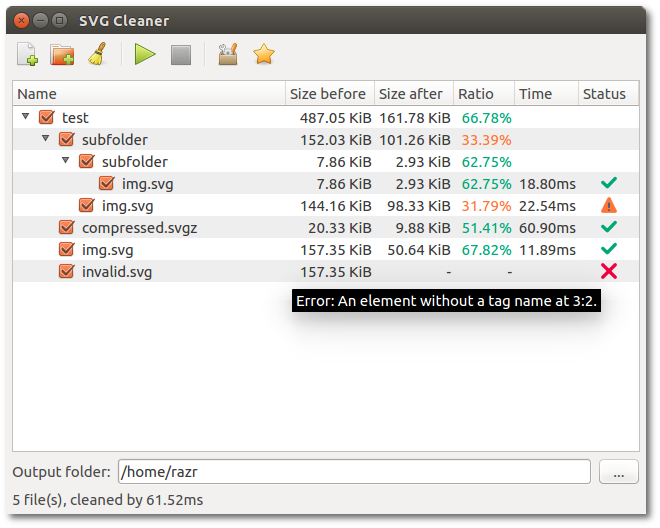
Task: Click the 67.82% ratio value
Action: coord(486,250)
